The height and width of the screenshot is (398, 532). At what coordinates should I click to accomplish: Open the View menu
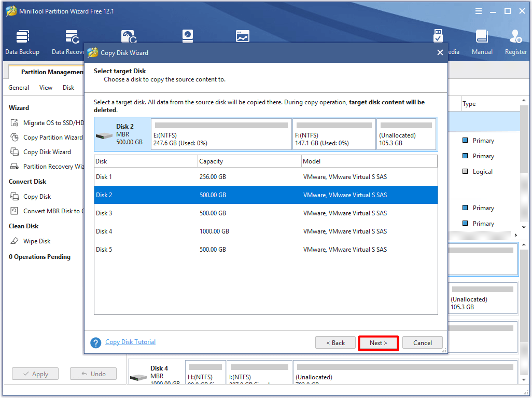[x=46, y=88]
